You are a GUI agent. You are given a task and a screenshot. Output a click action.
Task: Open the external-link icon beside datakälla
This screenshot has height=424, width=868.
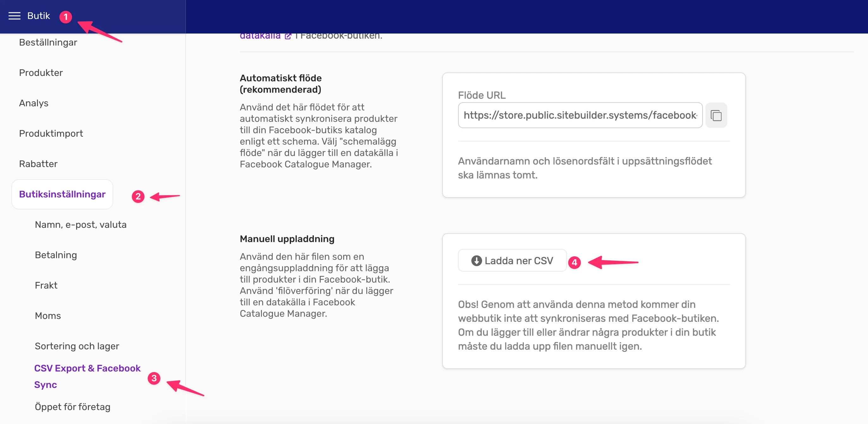pyautogui.click(x=288, y=36)
